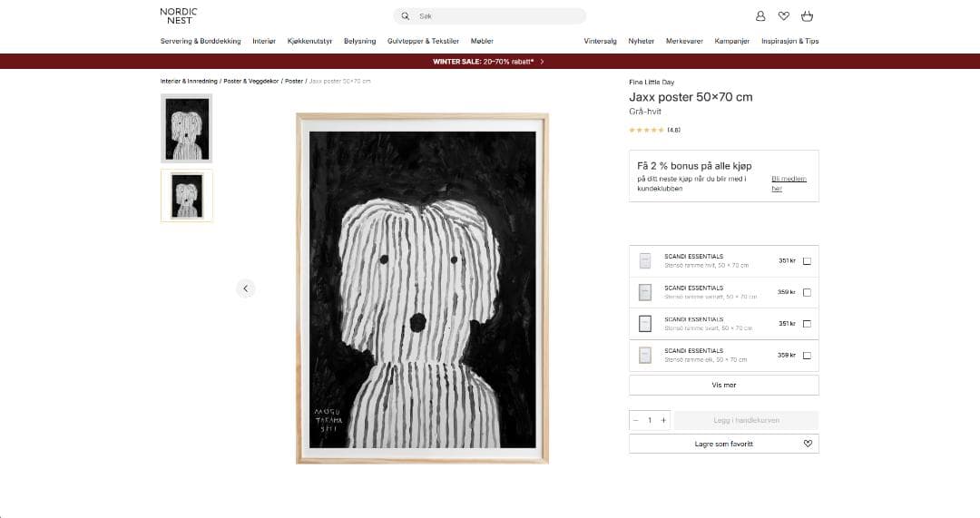Click the star rating icons
980x518 pixels.
coord(646,130)
